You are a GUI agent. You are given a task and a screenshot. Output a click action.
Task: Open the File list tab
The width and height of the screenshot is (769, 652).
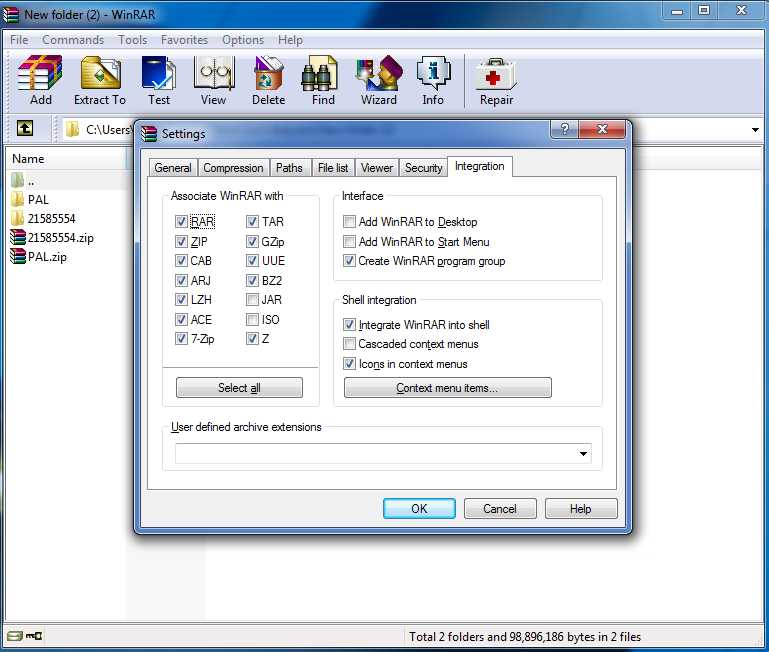click(x=333, y=168)
